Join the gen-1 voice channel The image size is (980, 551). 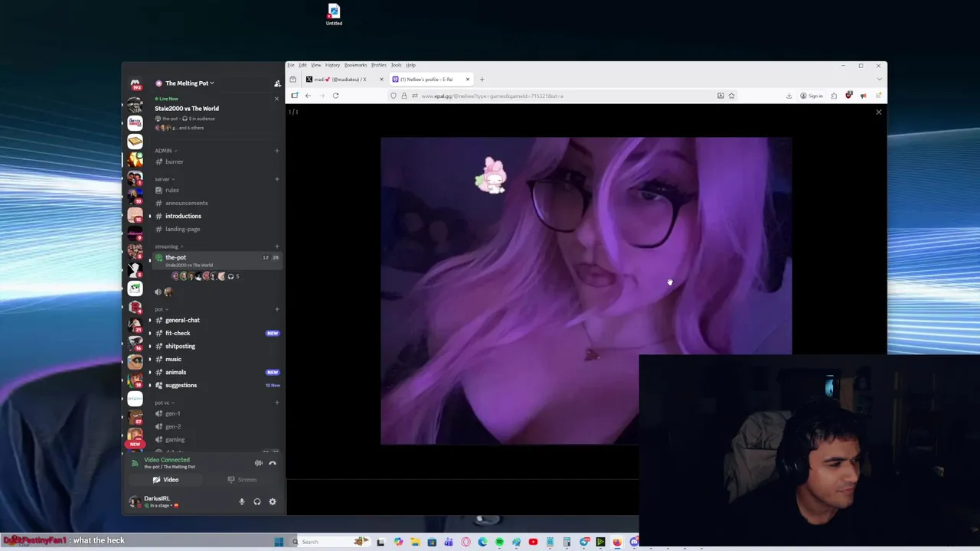(x=217, y=413)
